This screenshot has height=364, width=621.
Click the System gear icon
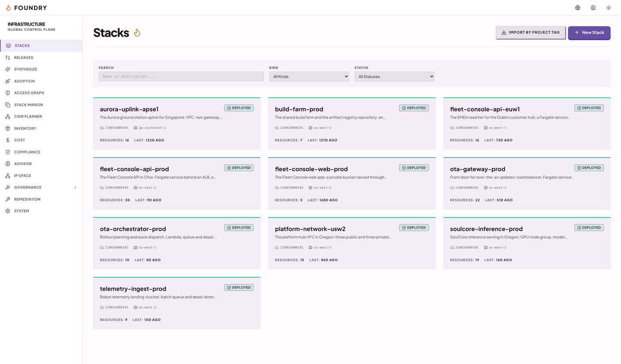pos(8,211)
